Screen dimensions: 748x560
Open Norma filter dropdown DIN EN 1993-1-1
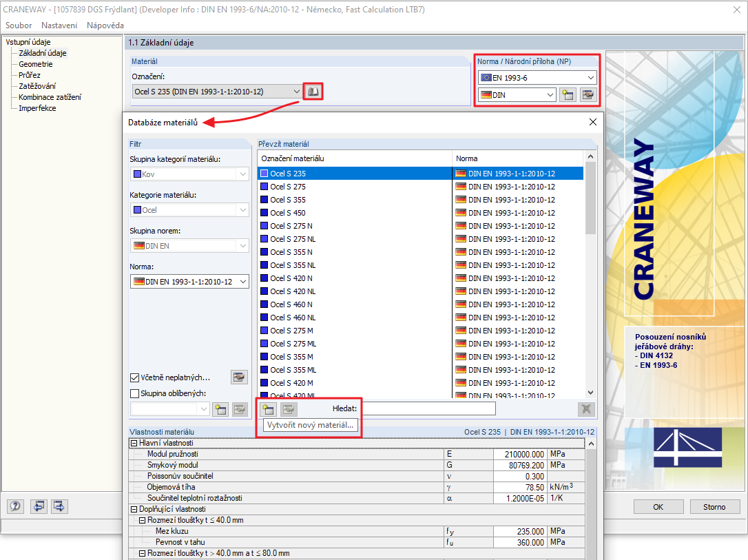click(189, 282)
